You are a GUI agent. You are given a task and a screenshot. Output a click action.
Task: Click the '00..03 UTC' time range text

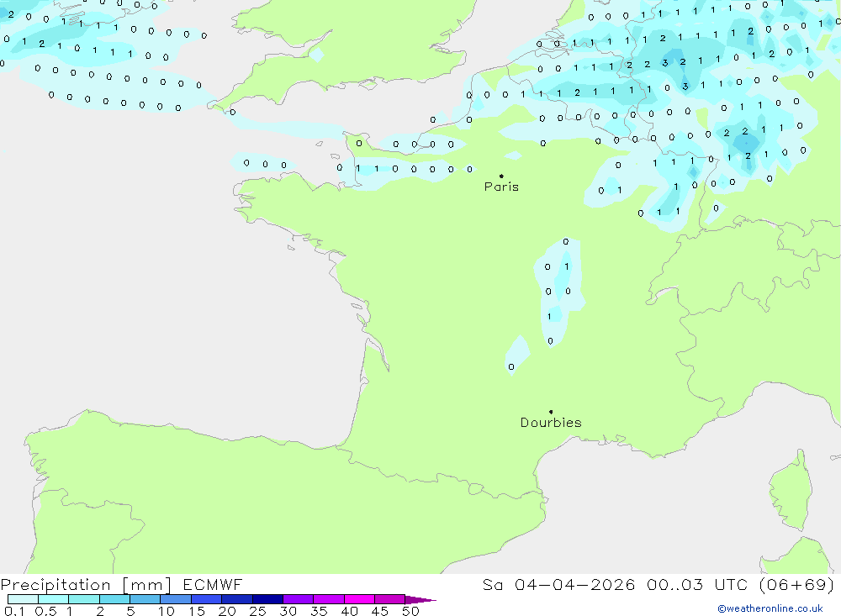pos(696,585)
